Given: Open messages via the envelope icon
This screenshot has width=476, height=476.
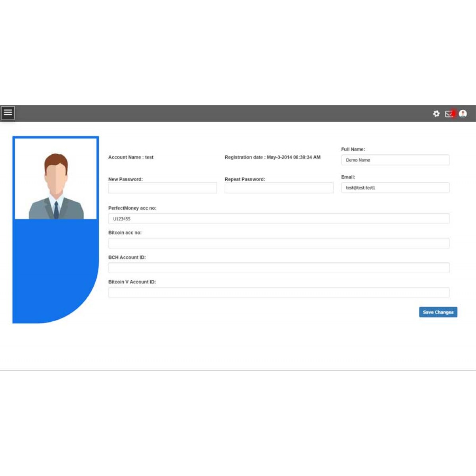Looking at the screenshot, I should tap(448, 114).
